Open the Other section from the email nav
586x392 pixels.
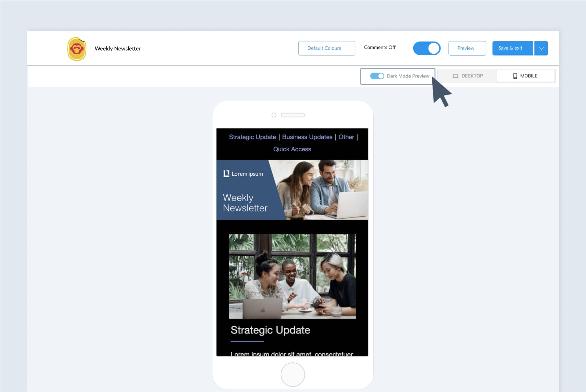(x=346, y=137)
